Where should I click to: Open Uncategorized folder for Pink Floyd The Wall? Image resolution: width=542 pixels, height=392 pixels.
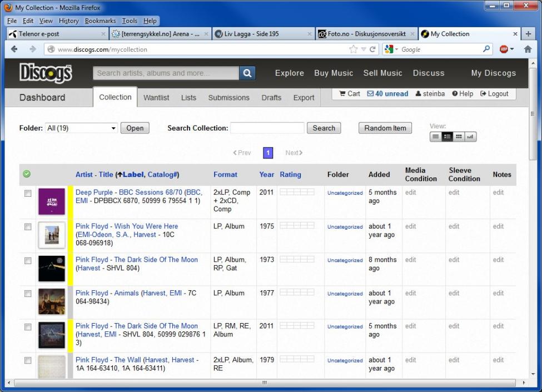coord(345,360)
